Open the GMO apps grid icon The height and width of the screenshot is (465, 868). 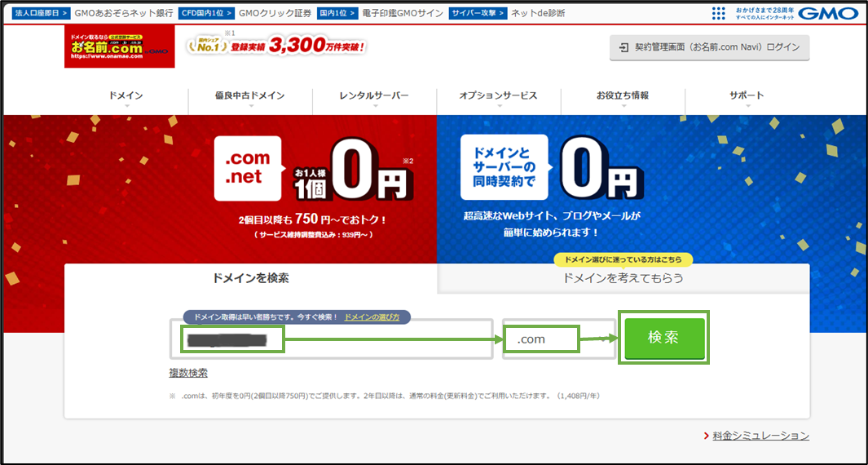(718, 13)
